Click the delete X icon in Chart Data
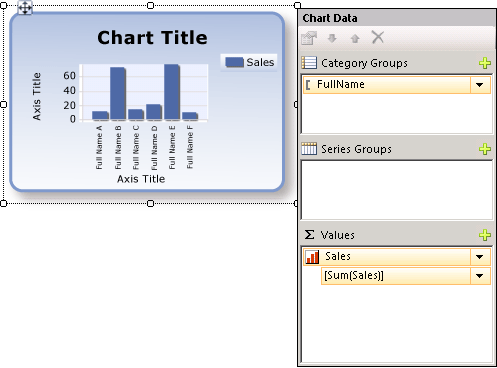The image size is (497, 368). (378, 37)
